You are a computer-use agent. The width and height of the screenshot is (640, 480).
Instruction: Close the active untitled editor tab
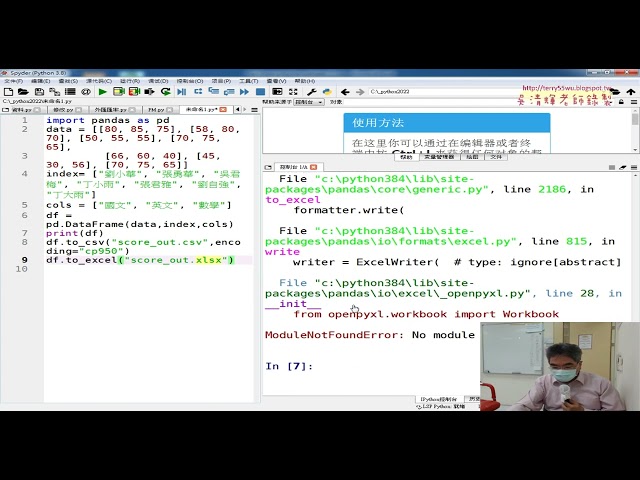(223, 109)
